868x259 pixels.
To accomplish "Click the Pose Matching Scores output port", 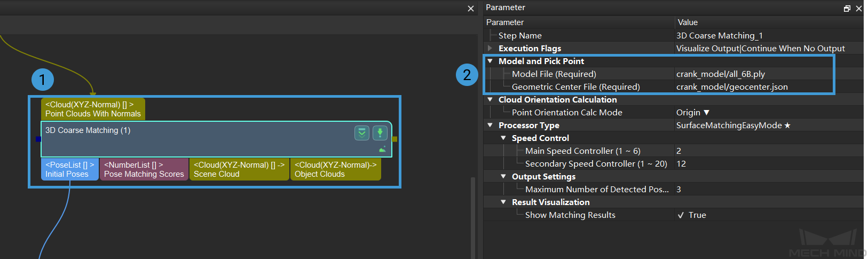I will [144, 170].
